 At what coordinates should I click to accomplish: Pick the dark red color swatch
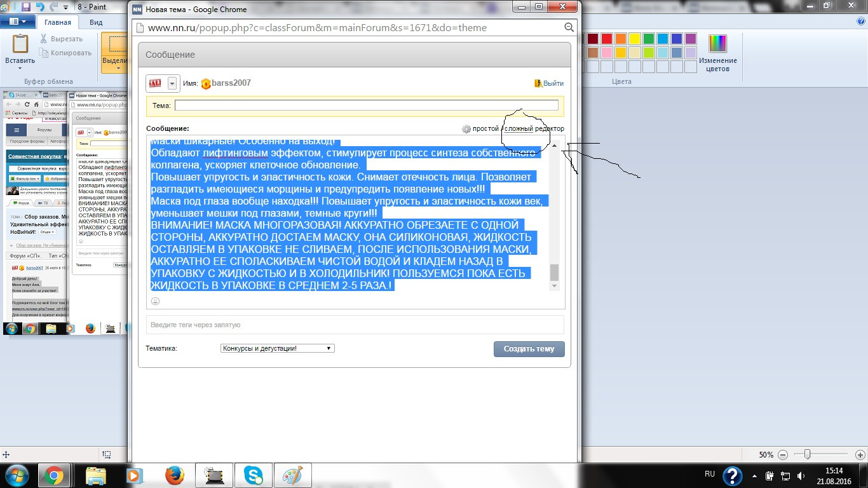[x=592, y=39]
